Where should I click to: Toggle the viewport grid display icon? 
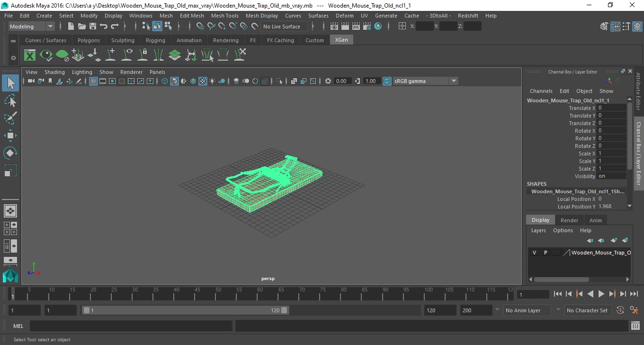click(x=93, y=81)
